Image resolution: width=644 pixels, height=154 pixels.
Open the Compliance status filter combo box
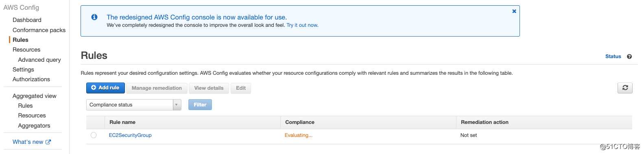coord(133,105)
